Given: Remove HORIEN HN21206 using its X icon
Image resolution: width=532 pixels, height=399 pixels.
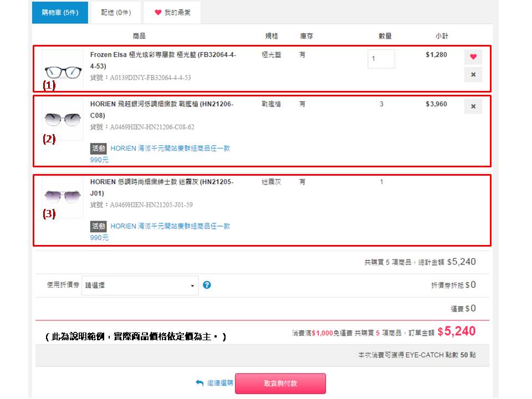Looking at the screenshot, I should pos(472,105).
